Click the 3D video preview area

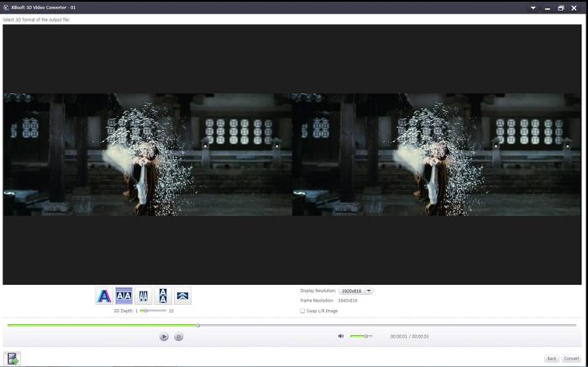292,155
